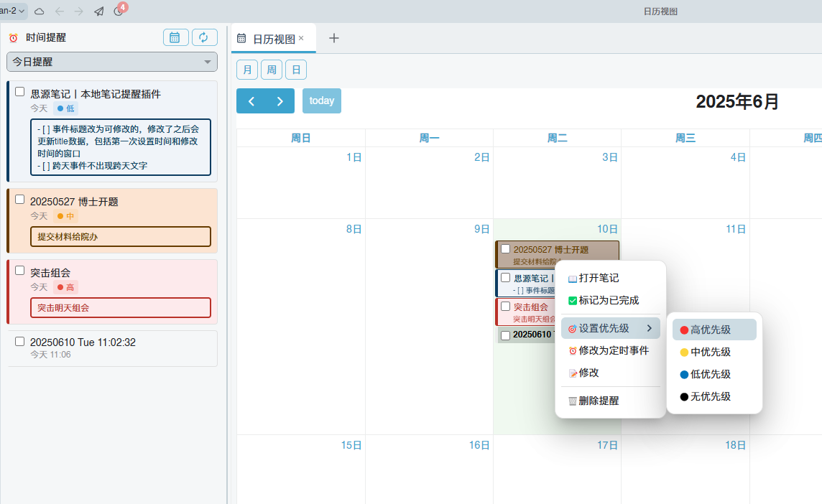Click the 17日 date number

[x=607, y=445]
